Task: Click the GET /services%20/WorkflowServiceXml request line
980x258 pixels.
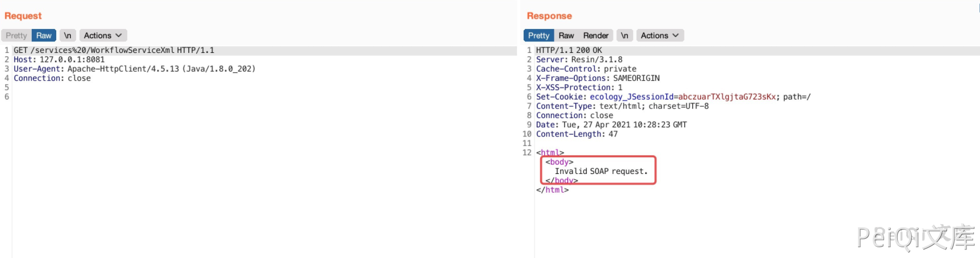Action: [x=113, y=50]
